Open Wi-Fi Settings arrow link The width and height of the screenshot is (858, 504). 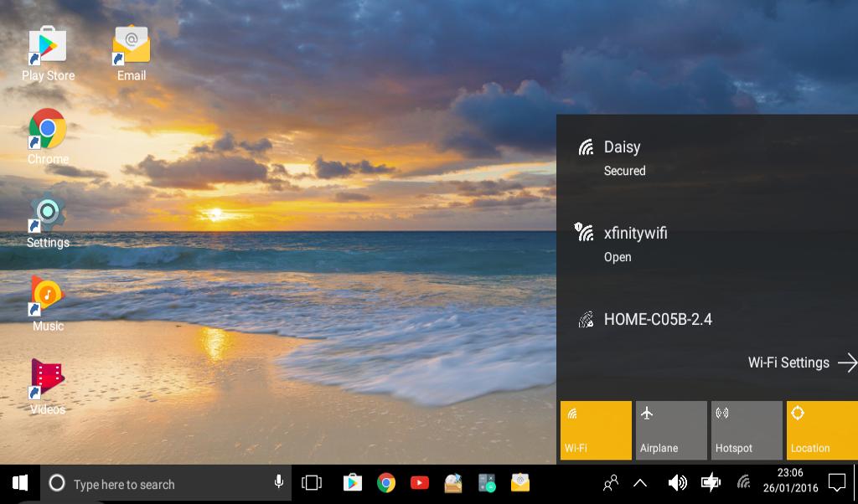[802, 363]
